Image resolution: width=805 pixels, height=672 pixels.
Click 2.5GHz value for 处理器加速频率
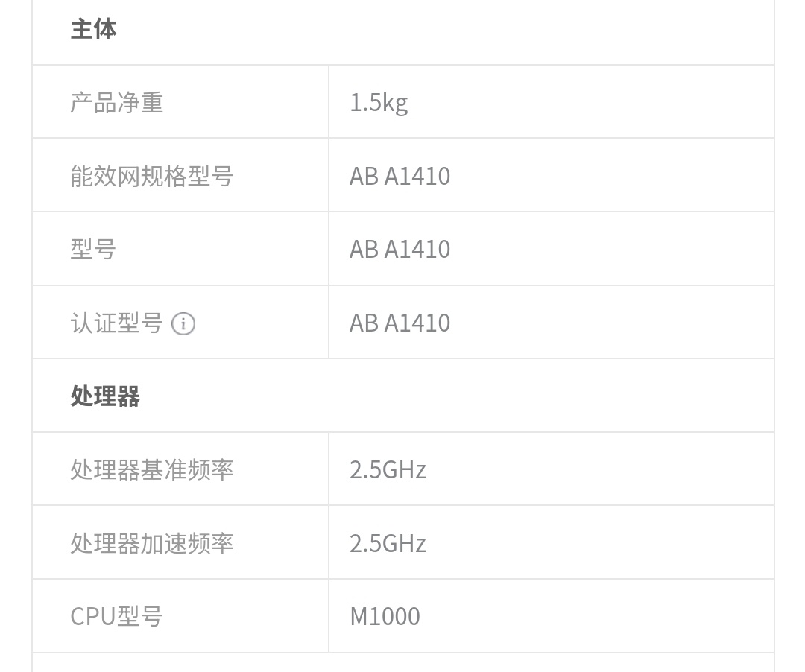388,543
